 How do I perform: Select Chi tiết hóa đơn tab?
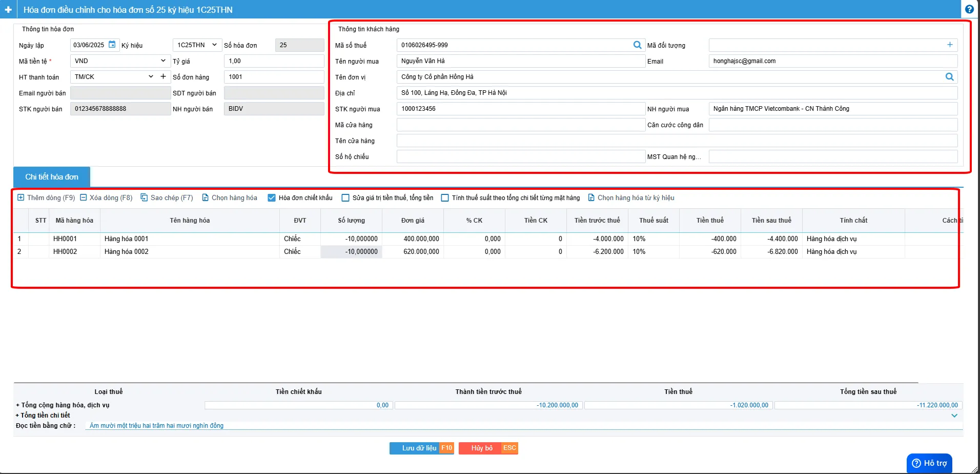point(52,177)
